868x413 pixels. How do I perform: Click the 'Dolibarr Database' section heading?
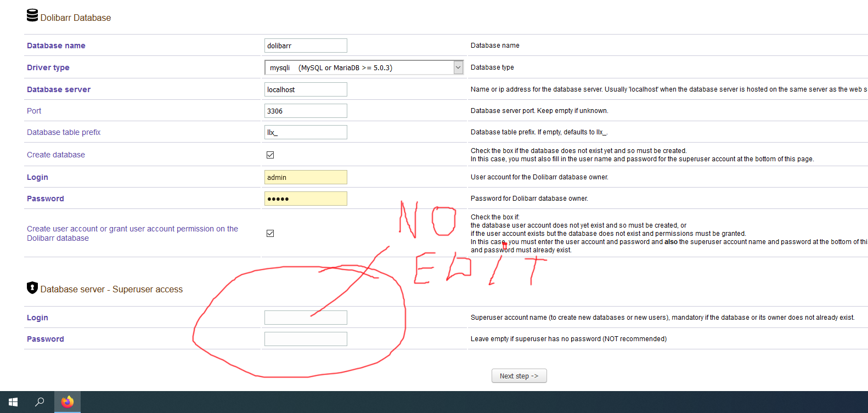(76, 18)
